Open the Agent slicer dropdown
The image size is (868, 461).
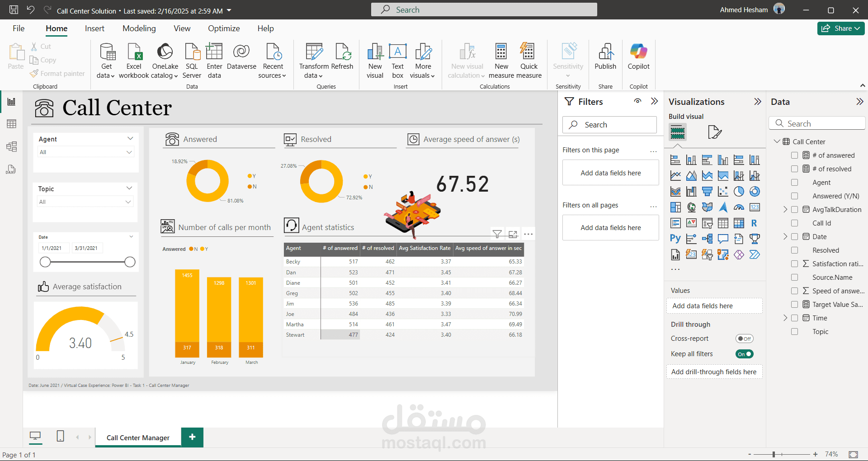pyautogui.click(x=86, y=152)
